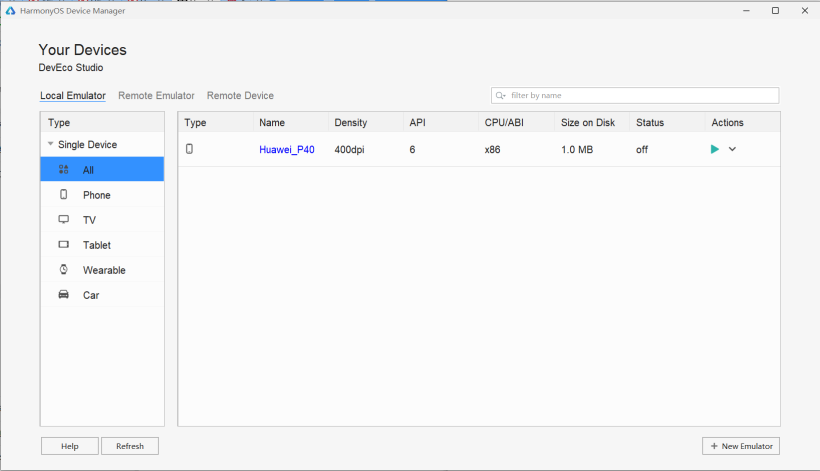This screenshot has height=471, width=820.
Task: Maximize the Device Manager window
Action: [x=775, y=10]
